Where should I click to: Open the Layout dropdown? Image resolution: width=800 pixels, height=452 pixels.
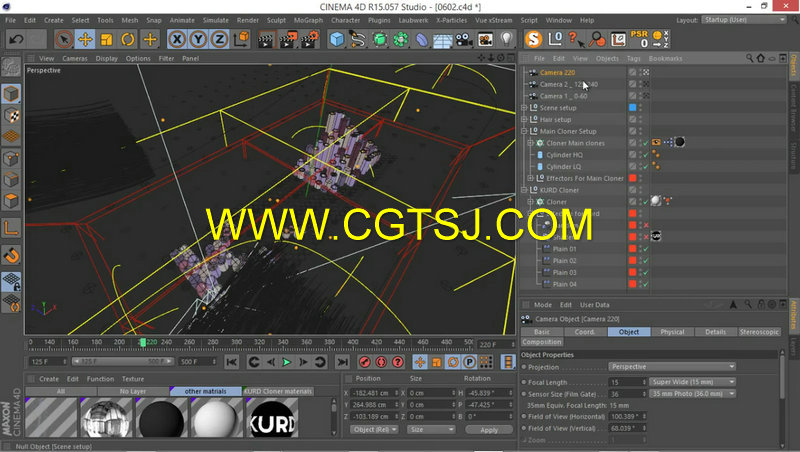(743, 20)
